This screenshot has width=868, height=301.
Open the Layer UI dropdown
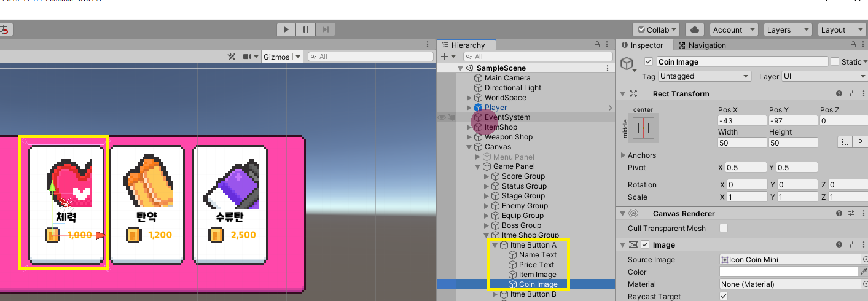(x=824, y=76)
